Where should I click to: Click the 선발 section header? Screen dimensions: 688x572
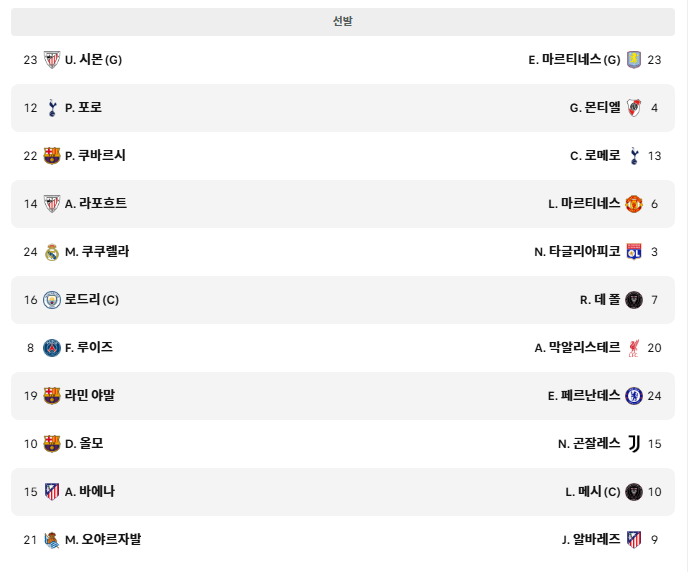pyautogui.click(x=343, y=21)
